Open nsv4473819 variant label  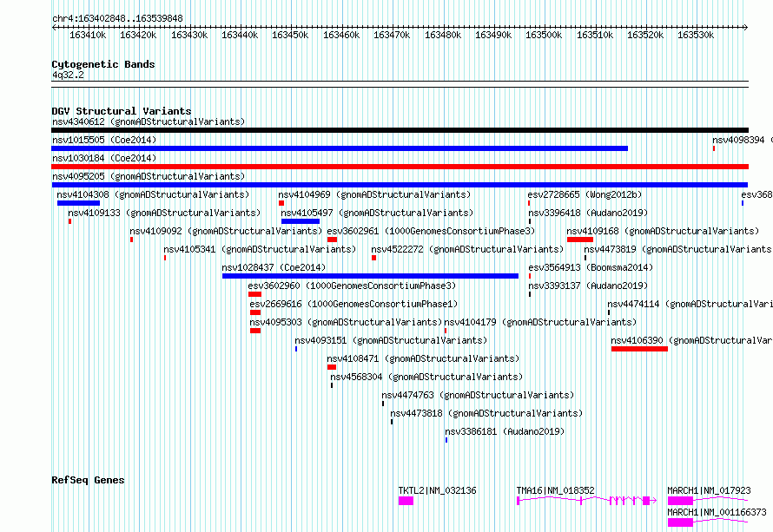pyautogui.click(x=678, y=249)
